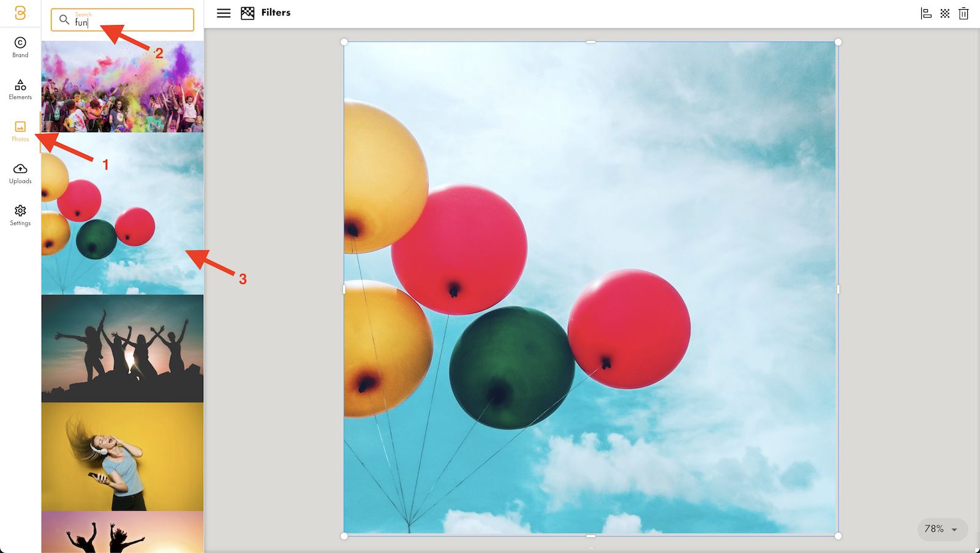This screenshot has height=553, width=980.
Task: Click the align icon in the top-right toolbar
Action: coord(926,13)
